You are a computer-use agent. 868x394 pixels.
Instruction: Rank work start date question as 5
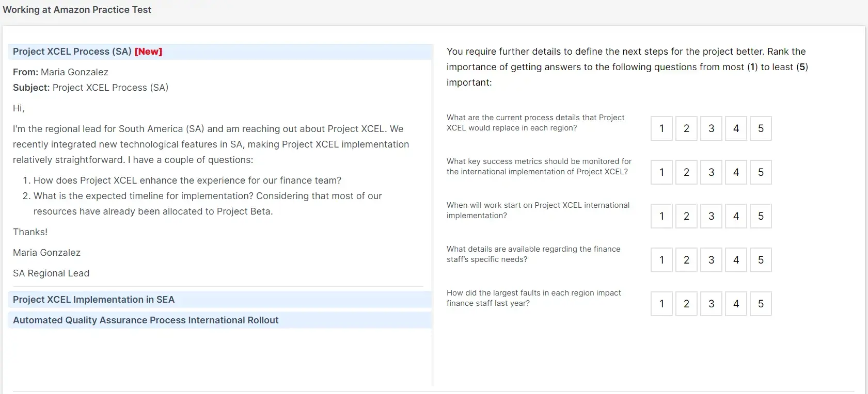(761, 216)
